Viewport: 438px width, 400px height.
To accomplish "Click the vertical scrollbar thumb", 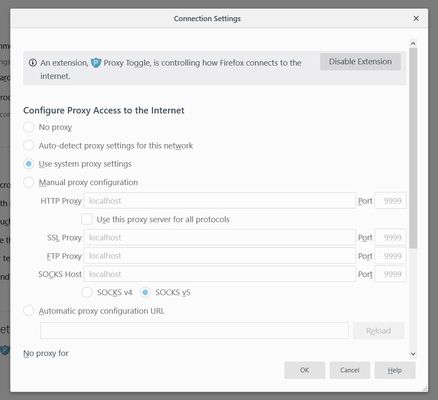I will (x=413, y=148).
